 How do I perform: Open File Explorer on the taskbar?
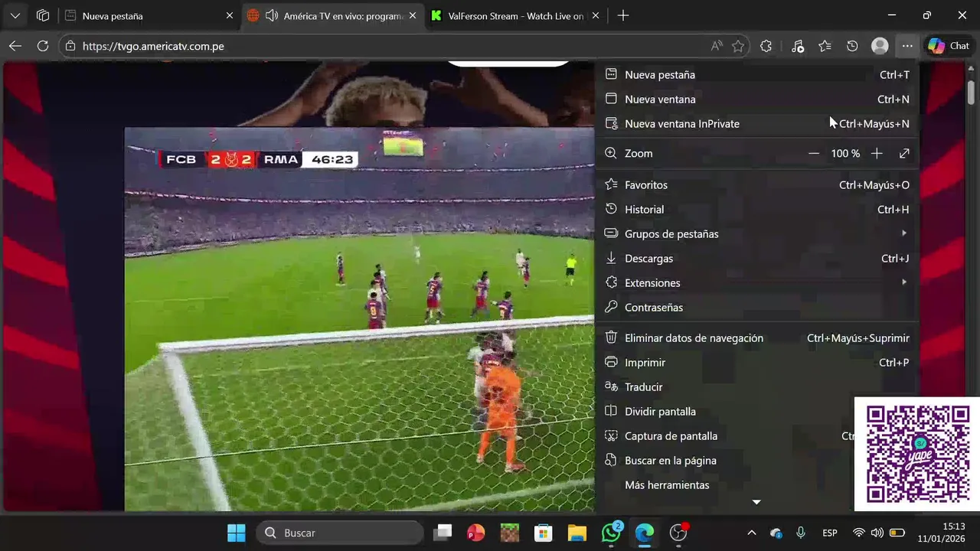pyautogui.click(x=577, y=533)
